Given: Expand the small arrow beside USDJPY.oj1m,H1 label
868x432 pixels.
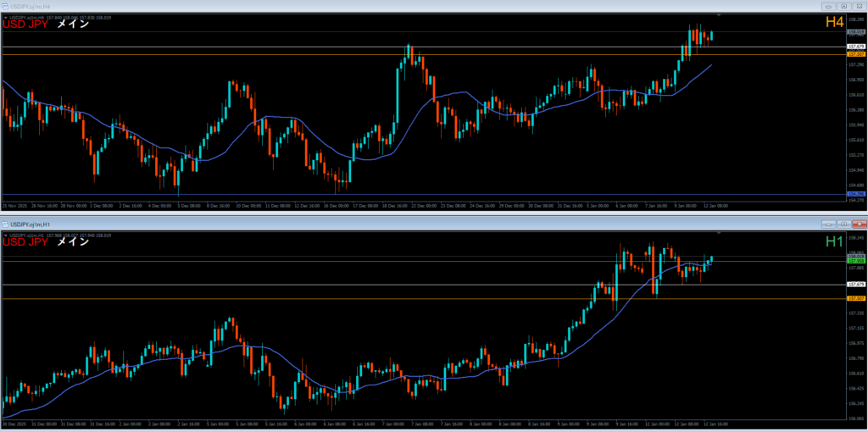Looking at the screenshot, I should 4,234.
